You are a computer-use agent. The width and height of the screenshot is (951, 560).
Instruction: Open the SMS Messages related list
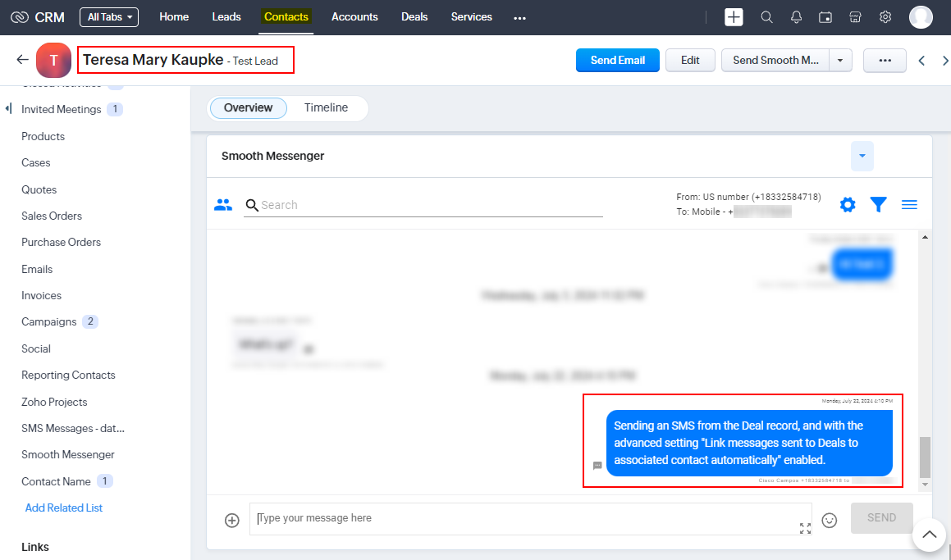[x=73, y=428]
